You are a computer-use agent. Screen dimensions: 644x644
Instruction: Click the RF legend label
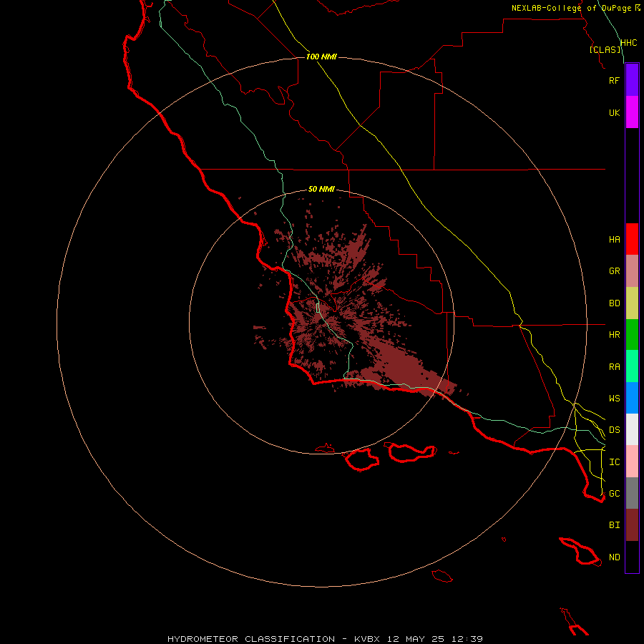(x=614, y=80)
